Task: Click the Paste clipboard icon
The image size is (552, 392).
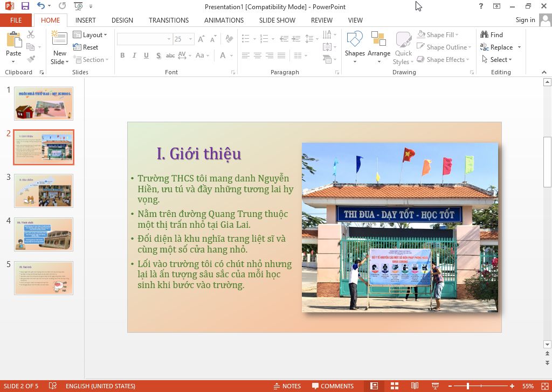Action: [x=13, y=40]
